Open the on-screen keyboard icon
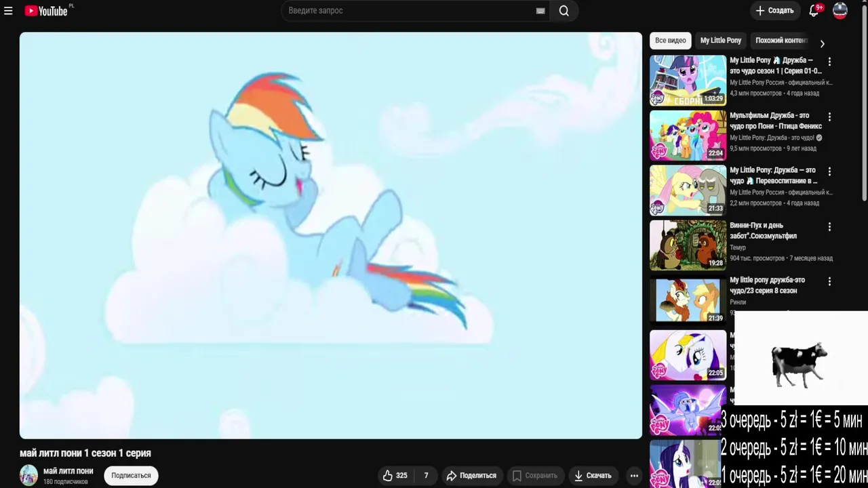Screen dimensions: 868x488 (540, 11)
